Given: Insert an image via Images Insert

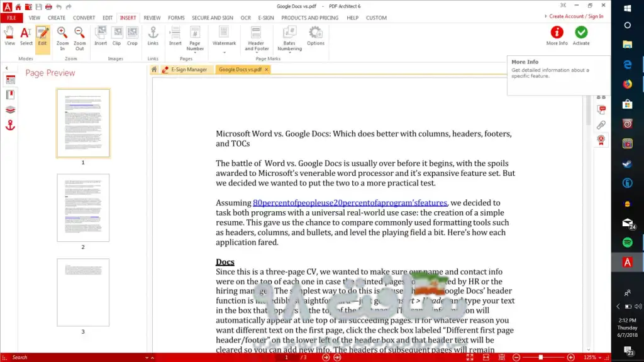Looking at the screenshot, I should (101, 36).
